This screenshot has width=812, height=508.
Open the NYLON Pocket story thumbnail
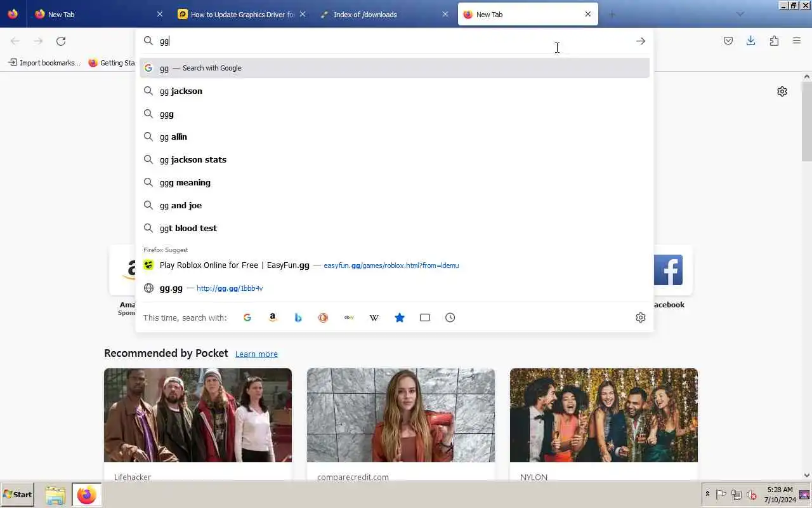pos(604,415)
